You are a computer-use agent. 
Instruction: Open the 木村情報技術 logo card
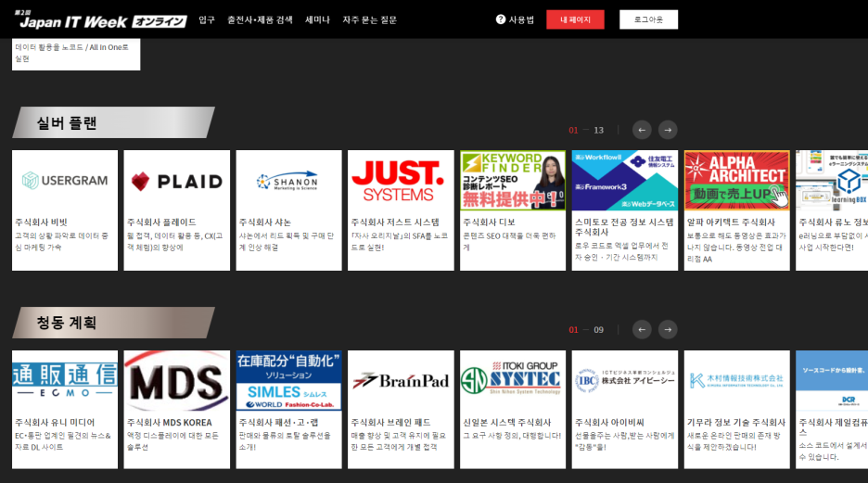coord(737,381)
